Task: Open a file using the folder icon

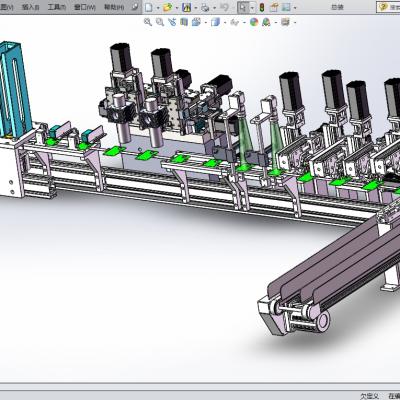Action: (167, 7)
